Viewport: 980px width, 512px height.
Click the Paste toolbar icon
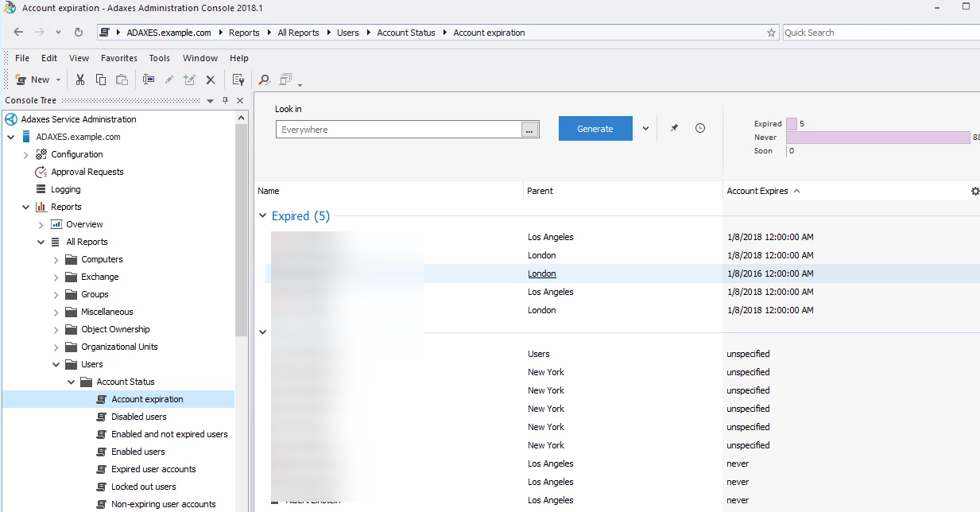click(122, 80)
